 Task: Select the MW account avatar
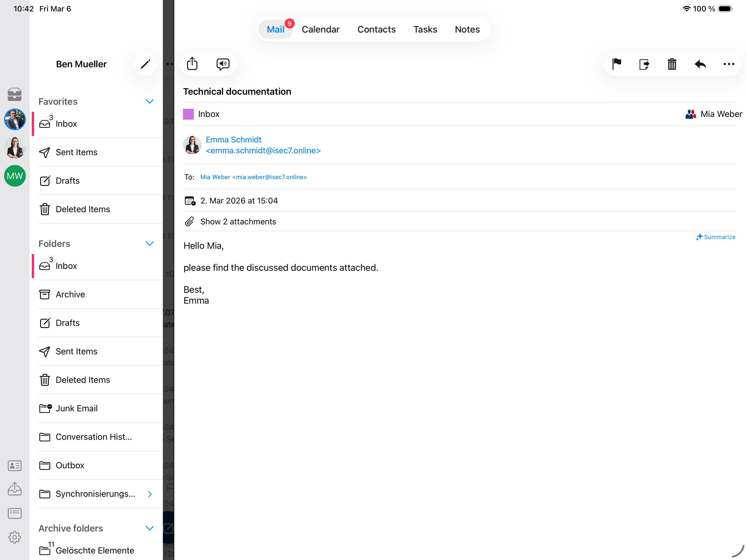[x=14, y=176]
